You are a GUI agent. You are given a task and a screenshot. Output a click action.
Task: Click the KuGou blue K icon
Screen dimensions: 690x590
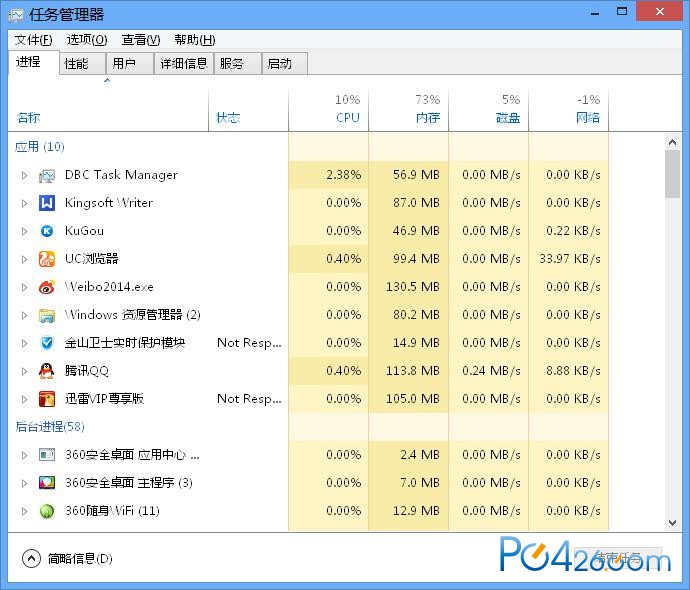pos(47,231)
